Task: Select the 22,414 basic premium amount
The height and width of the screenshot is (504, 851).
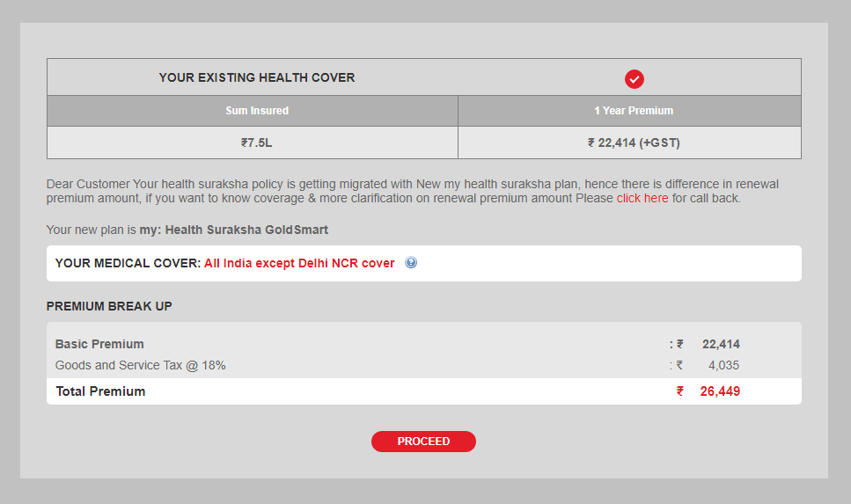Action: coord(721,344)
